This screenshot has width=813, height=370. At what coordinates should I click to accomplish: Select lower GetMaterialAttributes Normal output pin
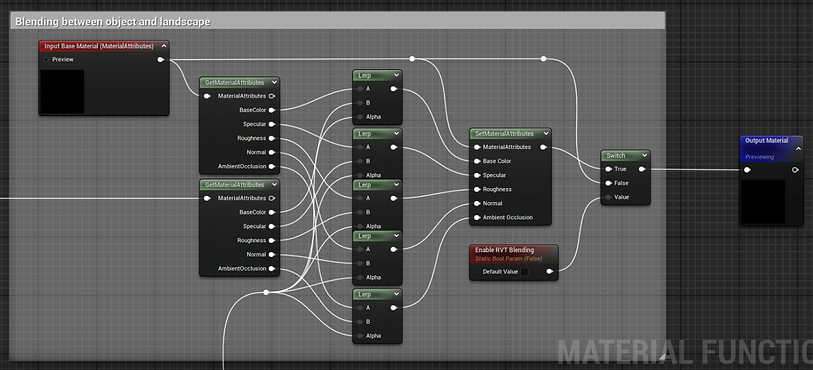(x=272, y=254)
